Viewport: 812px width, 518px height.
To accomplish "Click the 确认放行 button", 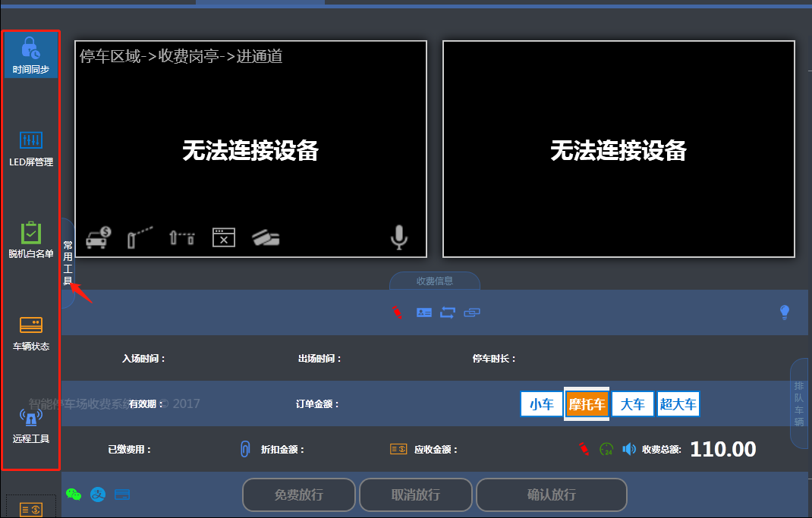I will (552, 494).
